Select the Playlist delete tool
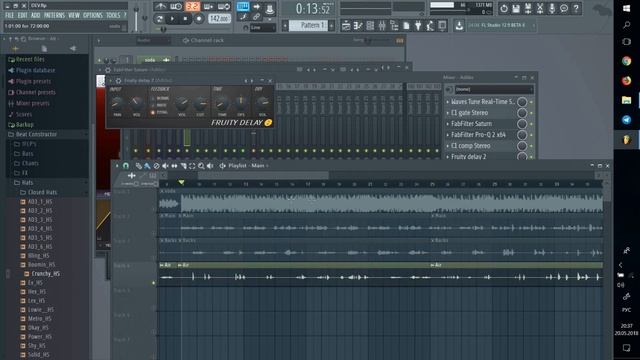The image size is (640, 360). click(156, 166)
